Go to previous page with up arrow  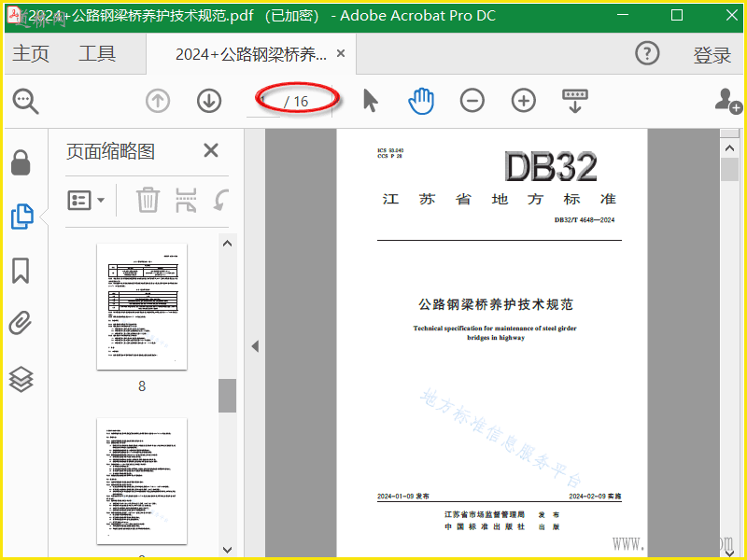158,101
